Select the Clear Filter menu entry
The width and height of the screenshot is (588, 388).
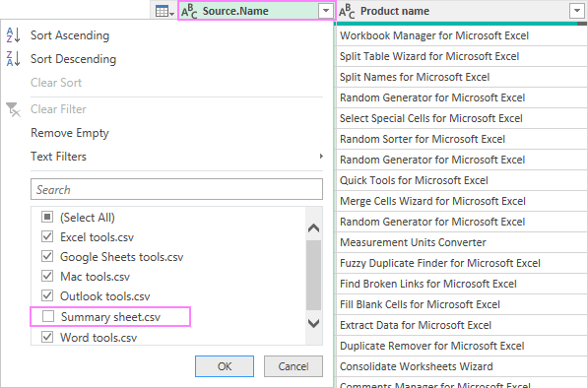point(58,109)
